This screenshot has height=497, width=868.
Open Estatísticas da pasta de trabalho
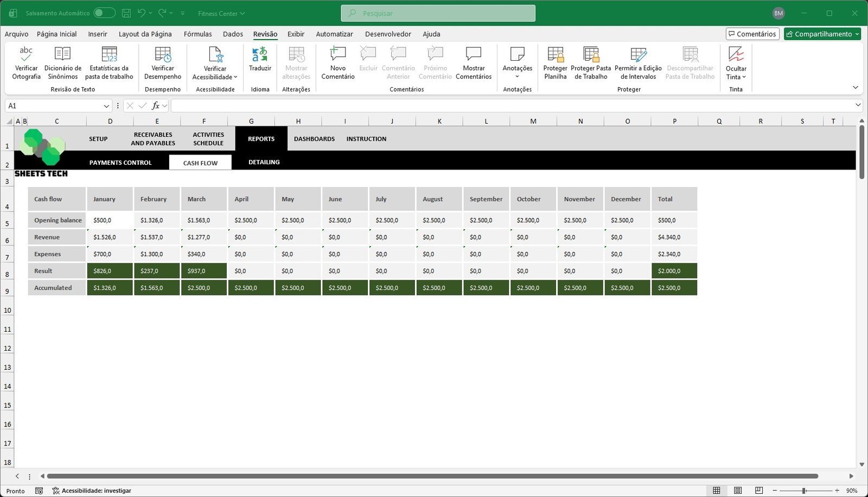tap(109, 54)
